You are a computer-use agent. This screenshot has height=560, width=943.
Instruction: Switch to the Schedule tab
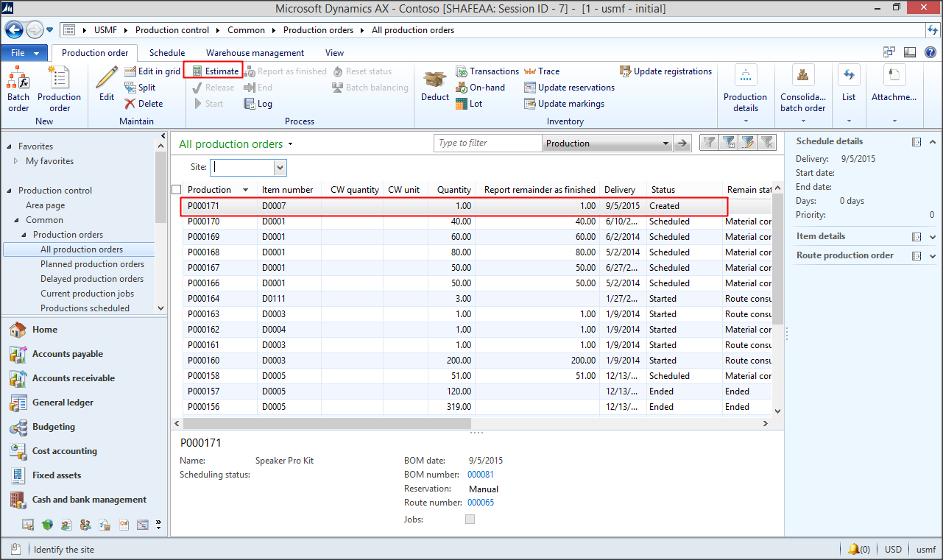[167, 53]
